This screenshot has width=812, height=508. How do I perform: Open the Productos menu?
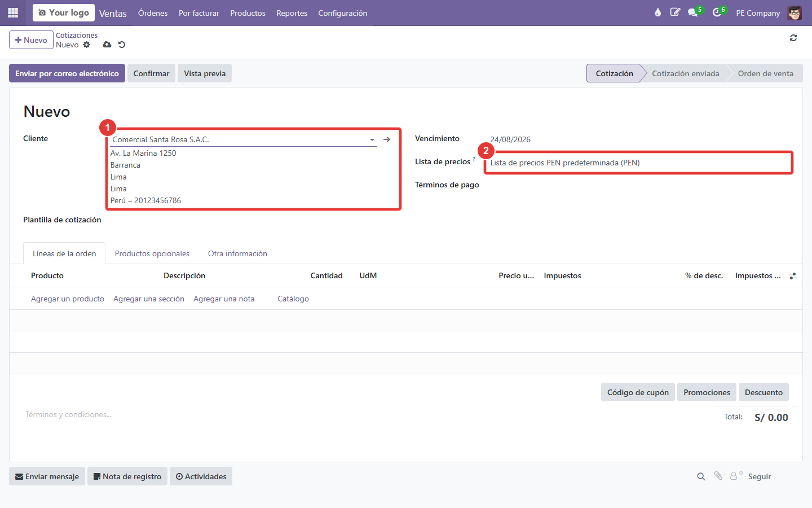pyautogui.click(x=248, y=13)
